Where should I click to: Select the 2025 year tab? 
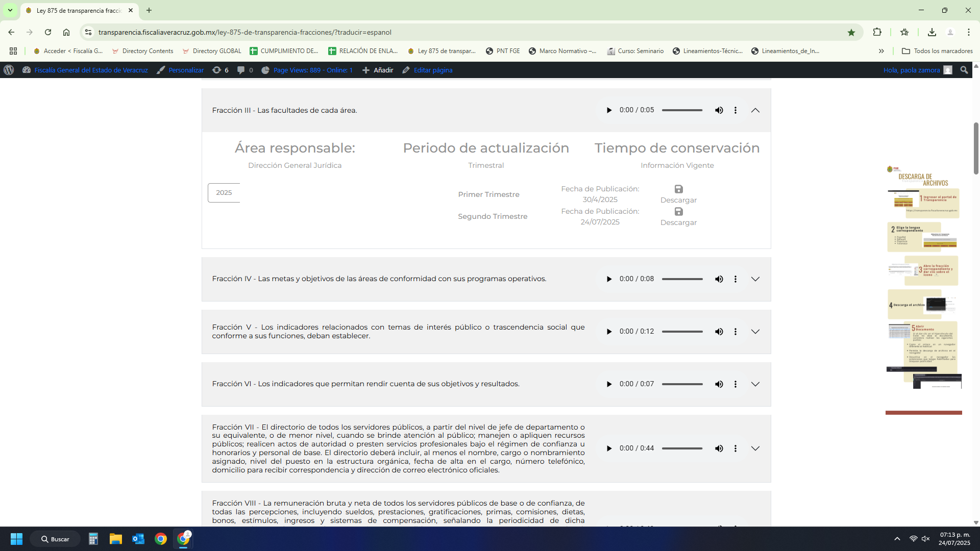pyautogui.click(x=224, y=193)
